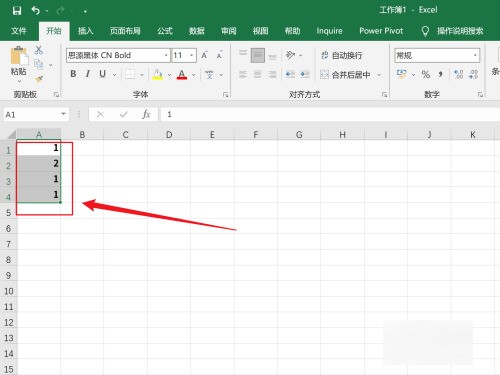Apply cell borders
The image size is (500, 375).
(130, 74)
